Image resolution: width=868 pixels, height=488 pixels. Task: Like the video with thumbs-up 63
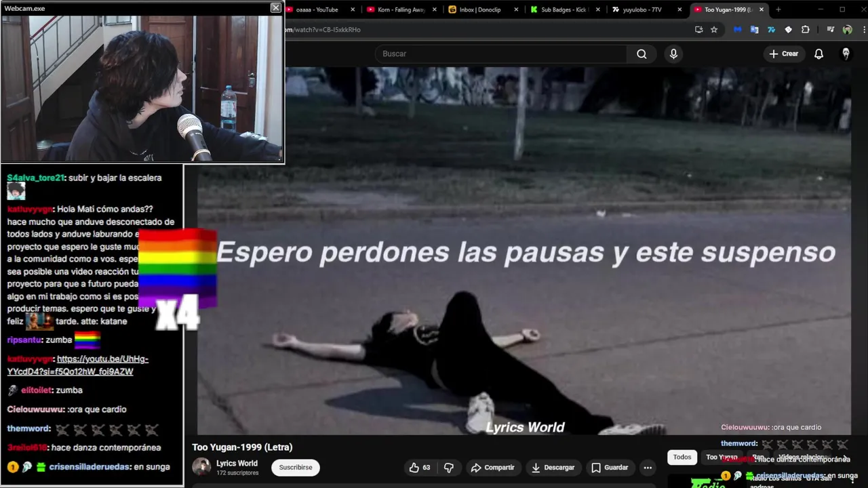(x=420, y=467)
